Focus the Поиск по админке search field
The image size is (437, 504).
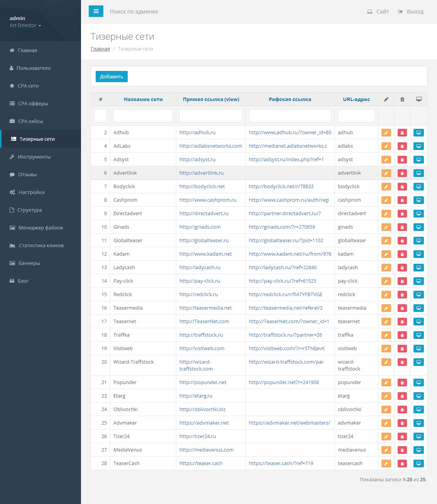tap(134, 12)
